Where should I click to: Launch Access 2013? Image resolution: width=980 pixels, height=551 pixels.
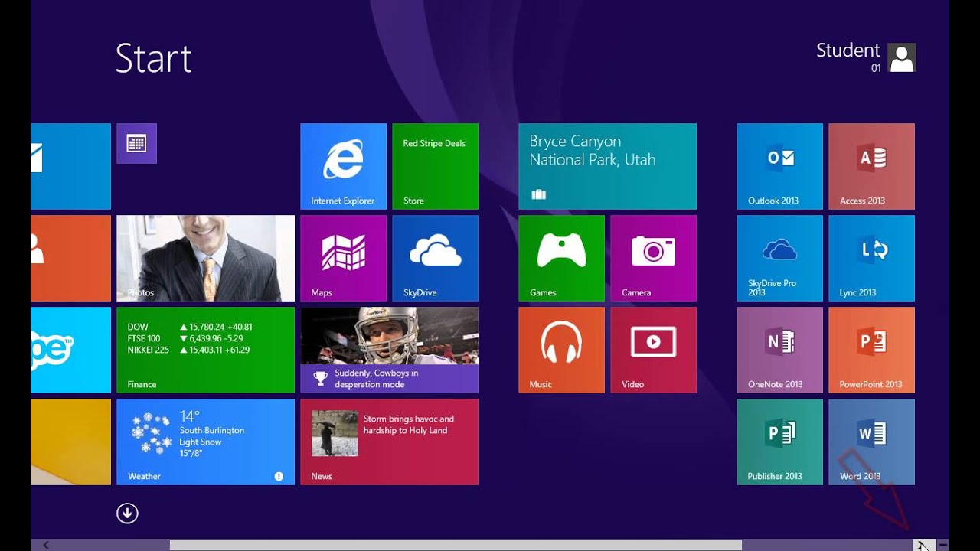tap(871, 166)
